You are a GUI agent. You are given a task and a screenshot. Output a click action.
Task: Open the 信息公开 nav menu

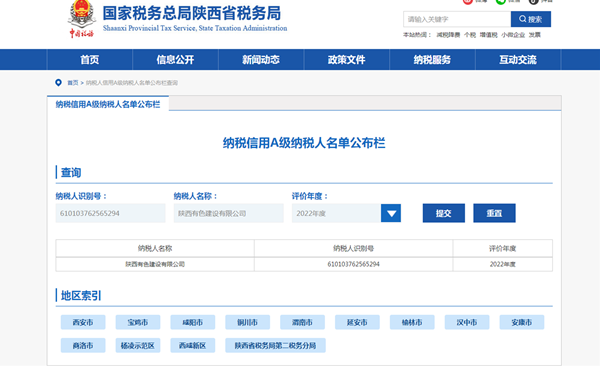175,60
